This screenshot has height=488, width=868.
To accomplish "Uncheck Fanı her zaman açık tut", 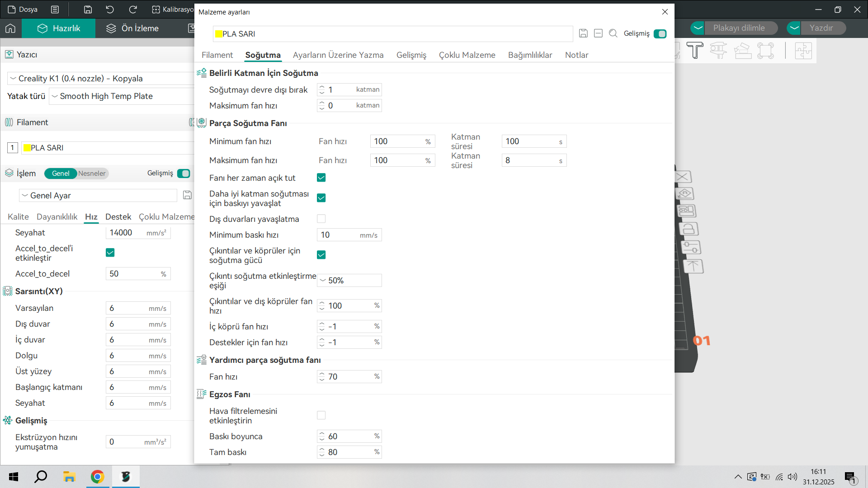I will point(321,178).
